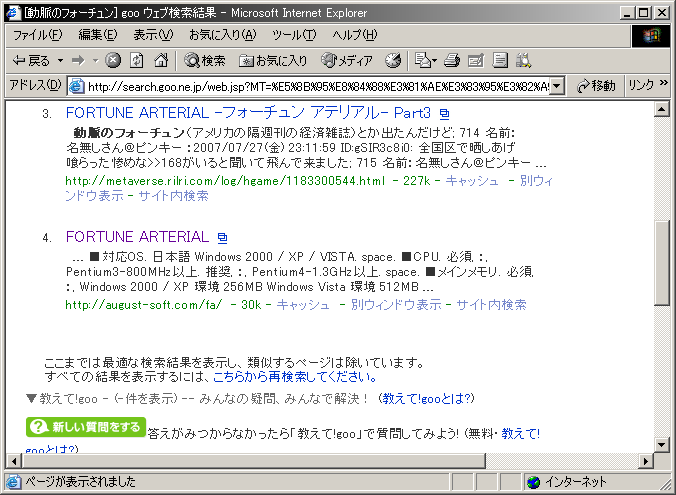The image size is (676, 495).
Task: Refresh the page with the refresh icon
Action: coord(137,60)
